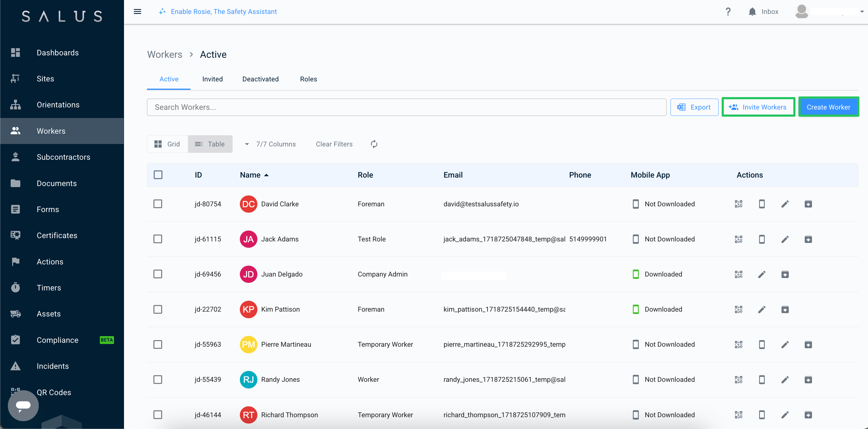Viewport: 868px width, 429px height.
Task: Open user account dropdown arrow
Action: pos(862,12)
